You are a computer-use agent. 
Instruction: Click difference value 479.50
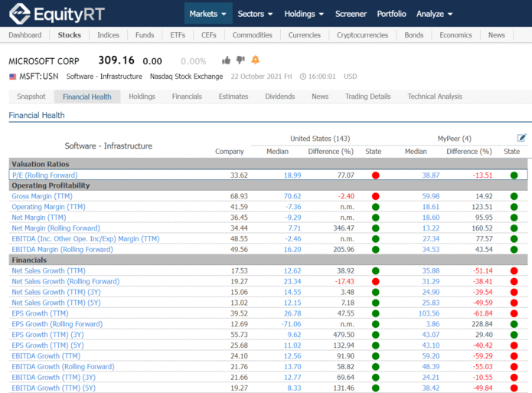344,335
